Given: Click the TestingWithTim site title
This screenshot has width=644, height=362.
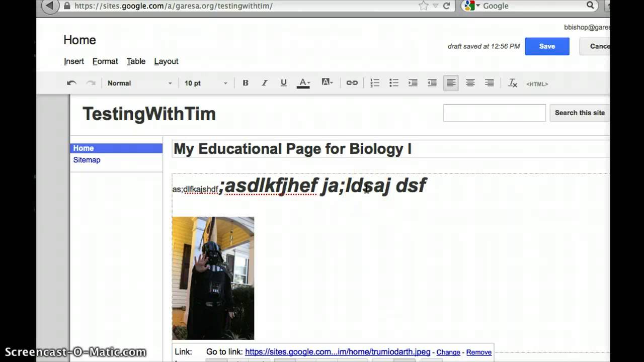Looking at the screenshot, I should pyautogui.click(x=149, y=114).
